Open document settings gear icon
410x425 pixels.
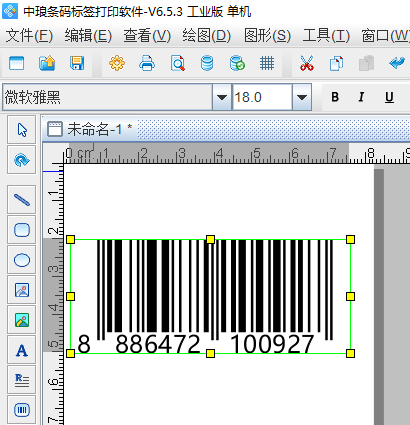(x=117, y=63)
